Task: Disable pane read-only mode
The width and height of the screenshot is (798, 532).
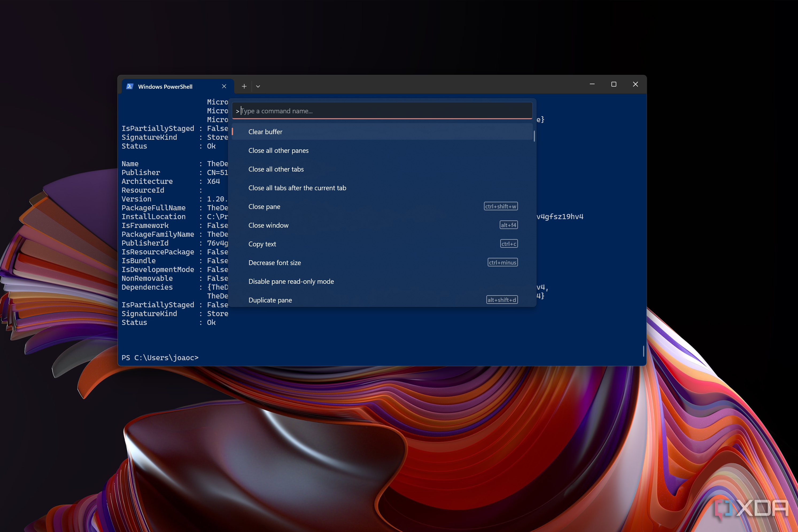Action: point(291,281)
